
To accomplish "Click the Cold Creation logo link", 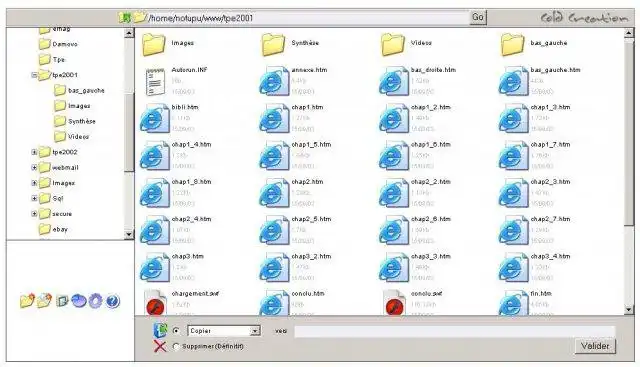I will point(584,18).
